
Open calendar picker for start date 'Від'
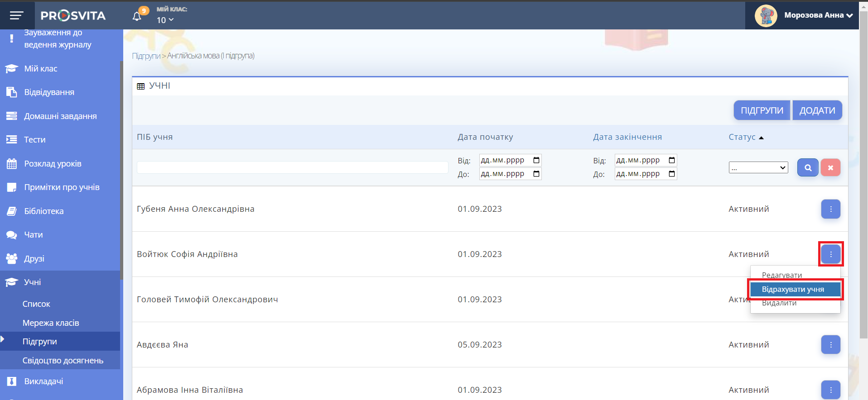click(536, 160)
